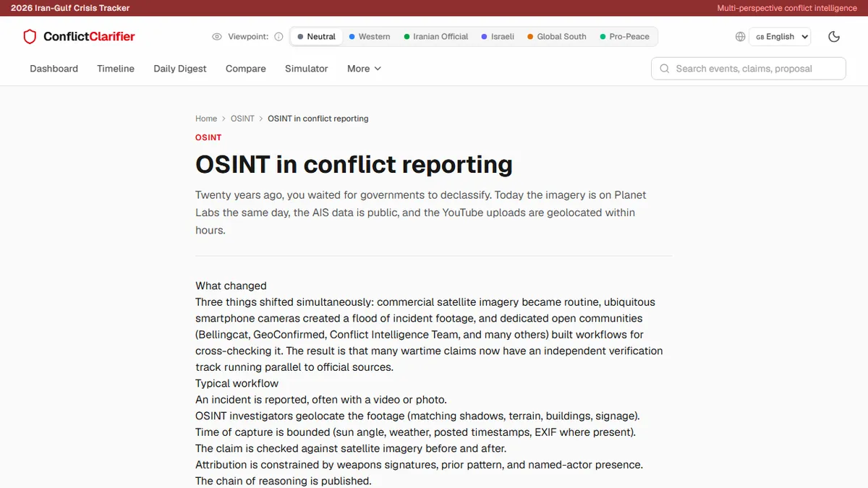This screenshot has height=488, width=868.
Task: Choose the Global South viewpoint
Action: click(557, 37)
